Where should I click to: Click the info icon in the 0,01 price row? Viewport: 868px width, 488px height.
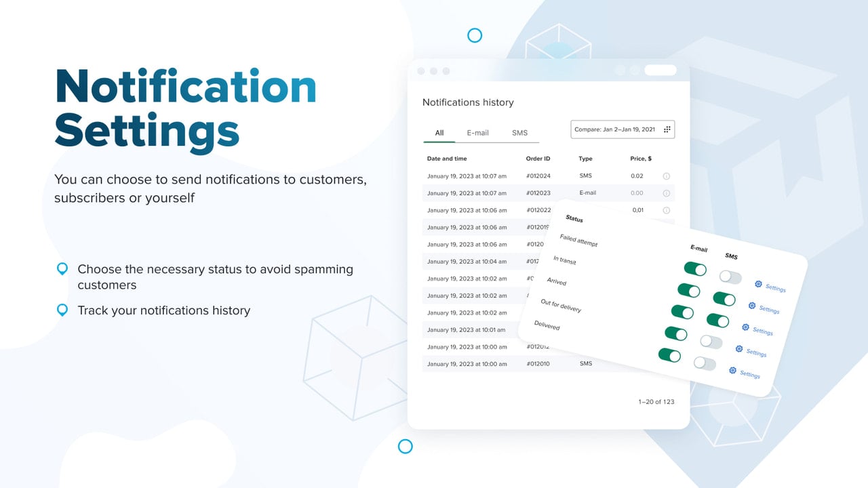pos(666,210)
